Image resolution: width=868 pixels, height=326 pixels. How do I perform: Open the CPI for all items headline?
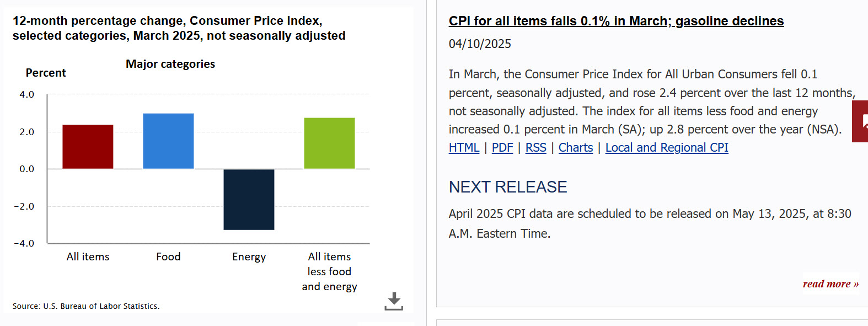(x=616, y=21)
